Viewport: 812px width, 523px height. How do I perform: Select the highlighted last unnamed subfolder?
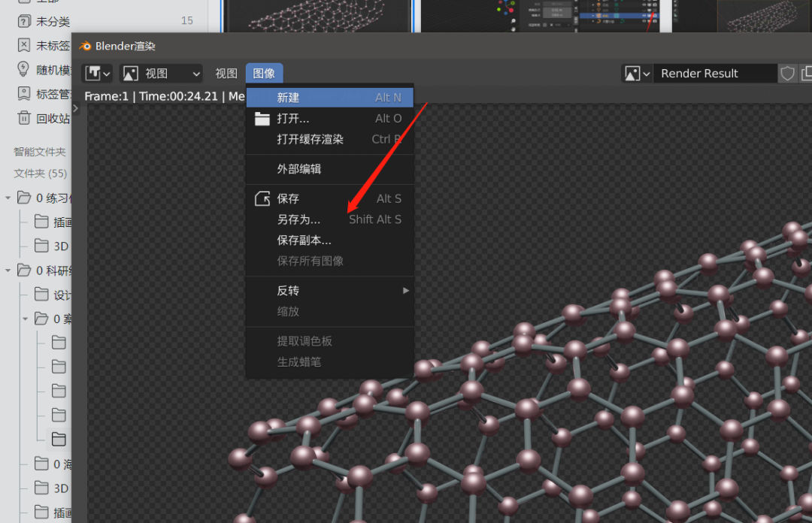click(x=59, y=439)
